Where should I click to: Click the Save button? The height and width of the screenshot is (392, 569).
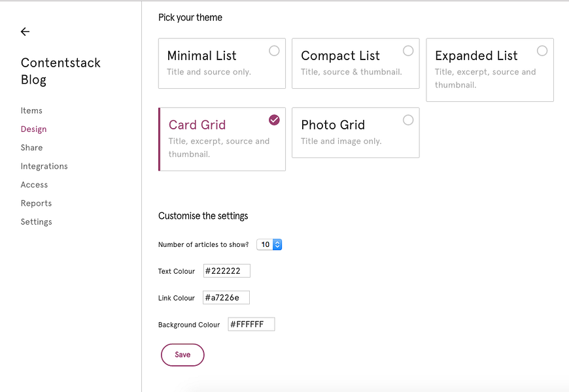182,355
